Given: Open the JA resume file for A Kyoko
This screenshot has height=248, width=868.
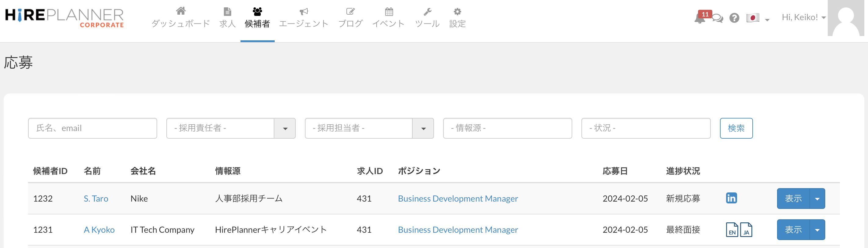Looking at the screenshot, I should point(746,230).
